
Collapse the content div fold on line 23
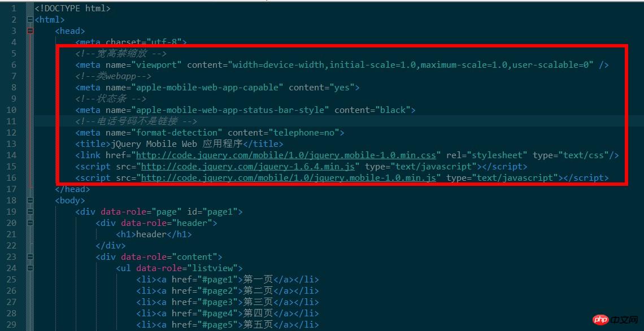[x=29, y=257]
